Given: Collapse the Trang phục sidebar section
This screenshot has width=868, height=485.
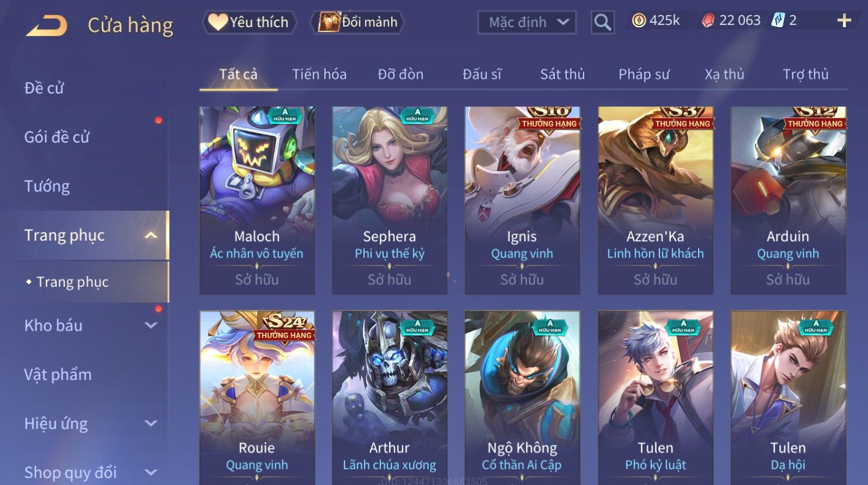Looking at the screenshot, I should 151,235.
